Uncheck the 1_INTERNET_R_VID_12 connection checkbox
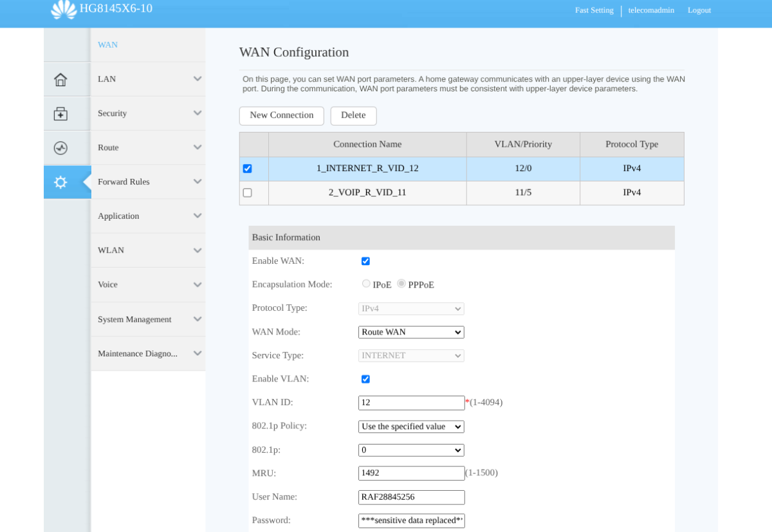 point(248,169)
